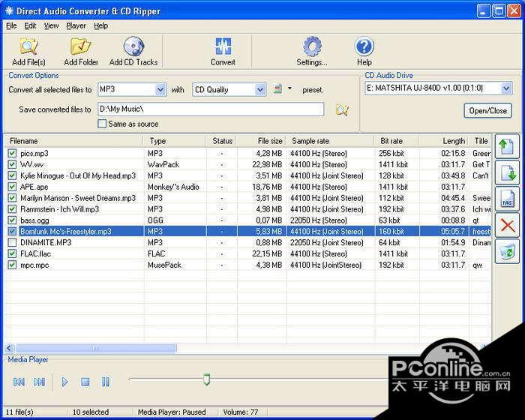This screenshot has width=525, height=420.
Task: Select the FLAC.flac file name
Action: click(35, 253)
